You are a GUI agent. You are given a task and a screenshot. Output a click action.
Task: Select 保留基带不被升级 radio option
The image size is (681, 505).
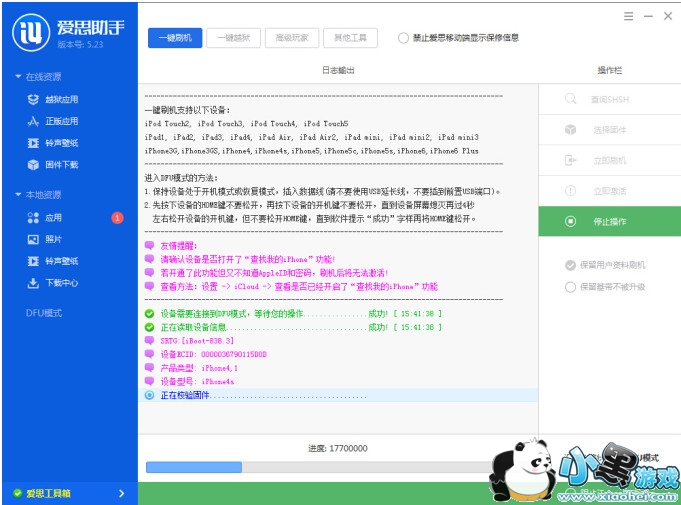[570, 287]
